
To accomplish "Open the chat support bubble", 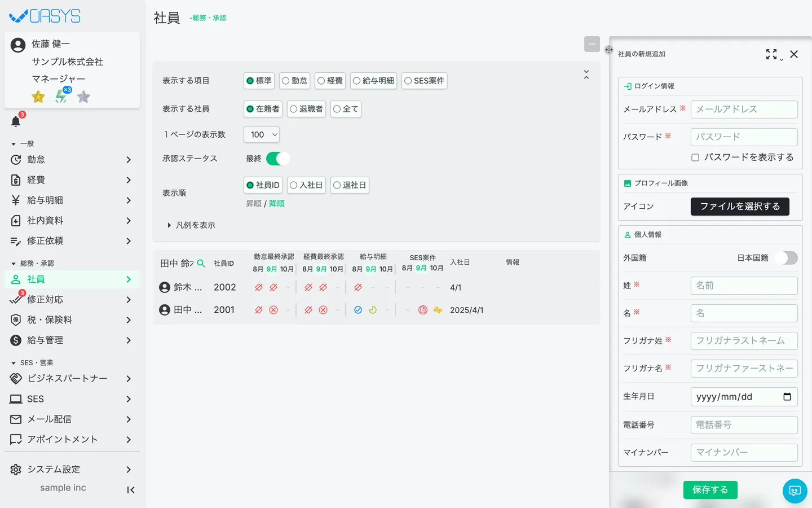I will pos(795,491).
